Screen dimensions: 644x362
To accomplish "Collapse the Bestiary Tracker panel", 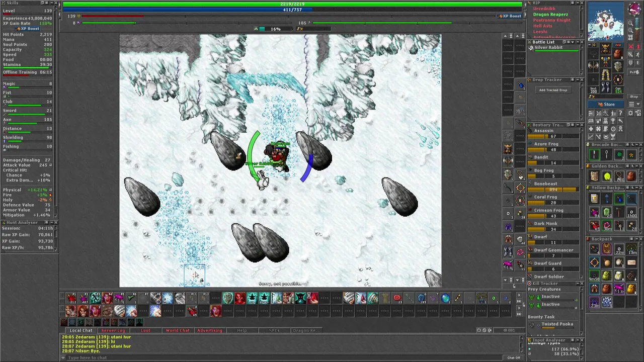I will 578,125.
